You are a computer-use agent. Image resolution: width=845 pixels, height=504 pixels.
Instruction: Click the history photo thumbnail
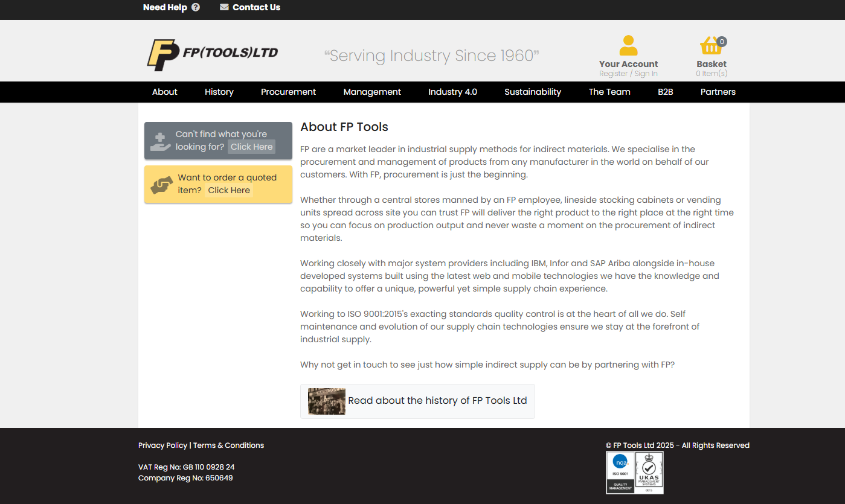tap(326, 401)
